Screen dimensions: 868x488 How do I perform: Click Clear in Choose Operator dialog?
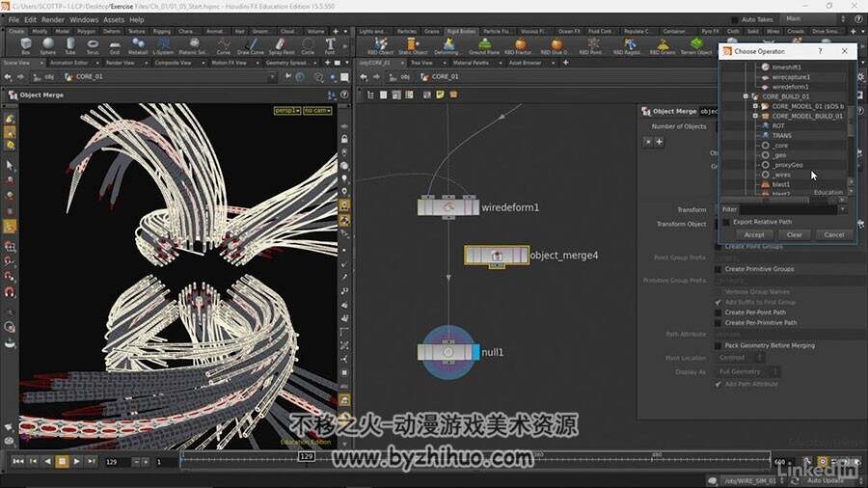coord(795,234)
